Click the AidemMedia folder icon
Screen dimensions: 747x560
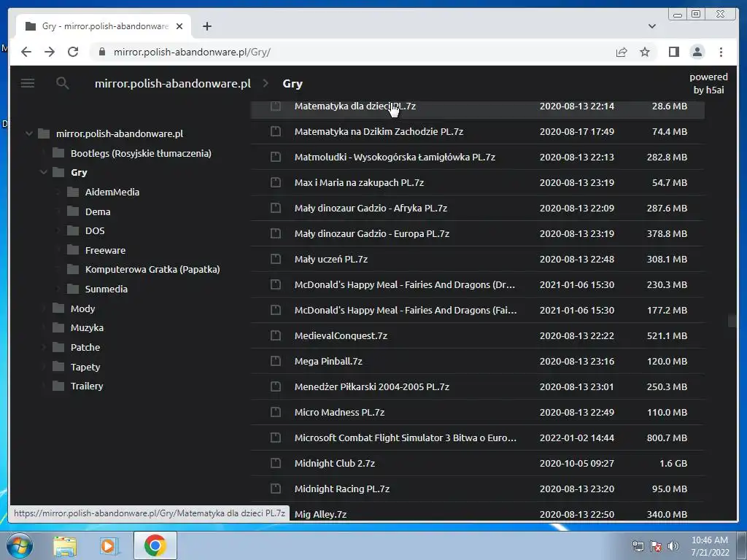[x=73, y=192]
